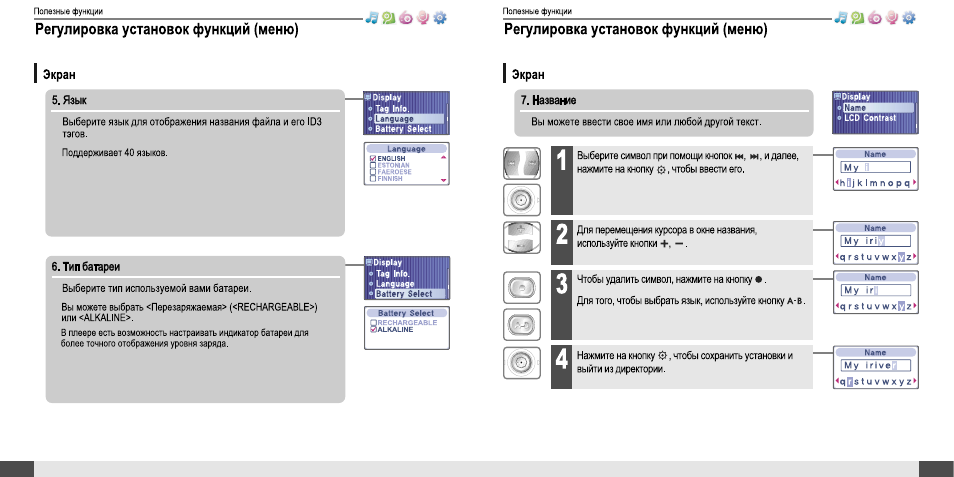Click the pink up arrow in Language list

[x=443, y=158]
